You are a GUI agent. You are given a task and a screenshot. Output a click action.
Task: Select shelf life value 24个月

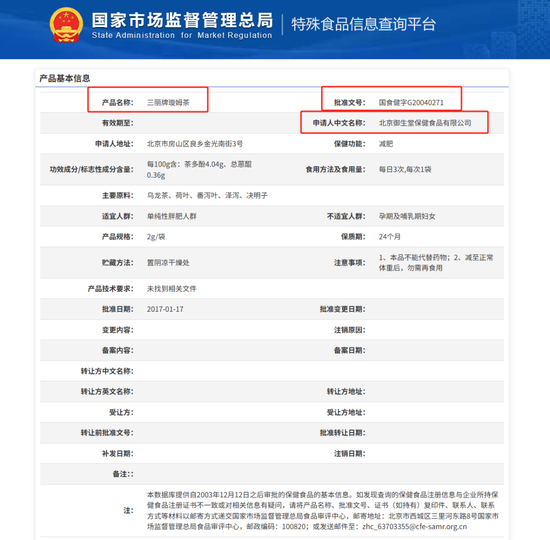pyautogui.click(x=389, y=237)
